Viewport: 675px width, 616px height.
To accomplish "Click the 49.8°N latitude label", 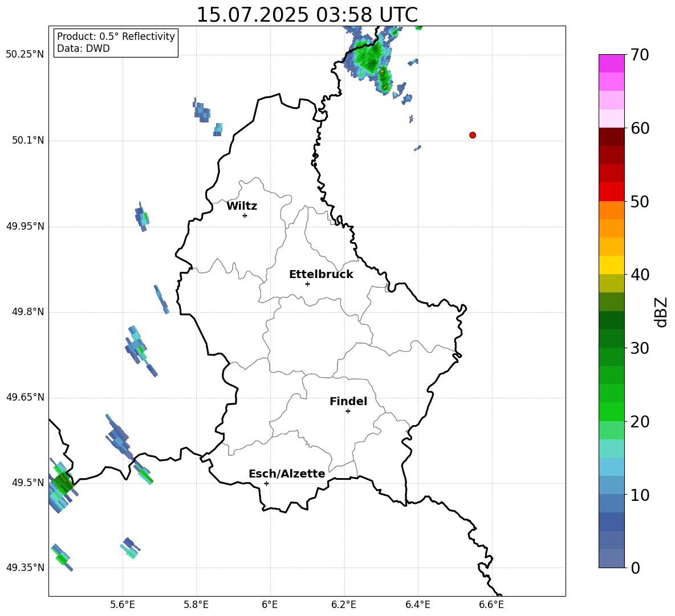I will coord(28,312).
